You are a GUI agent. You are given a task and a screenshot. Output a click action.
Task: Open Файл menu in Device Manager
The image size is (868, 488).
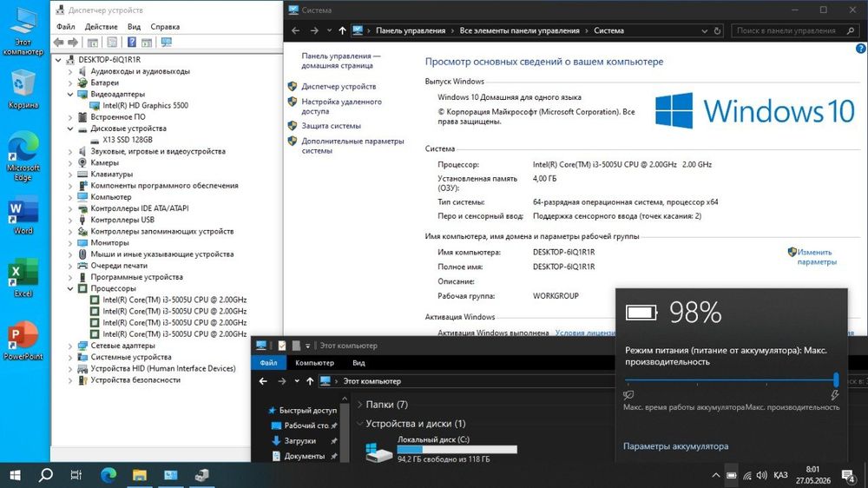click(65, 27)
